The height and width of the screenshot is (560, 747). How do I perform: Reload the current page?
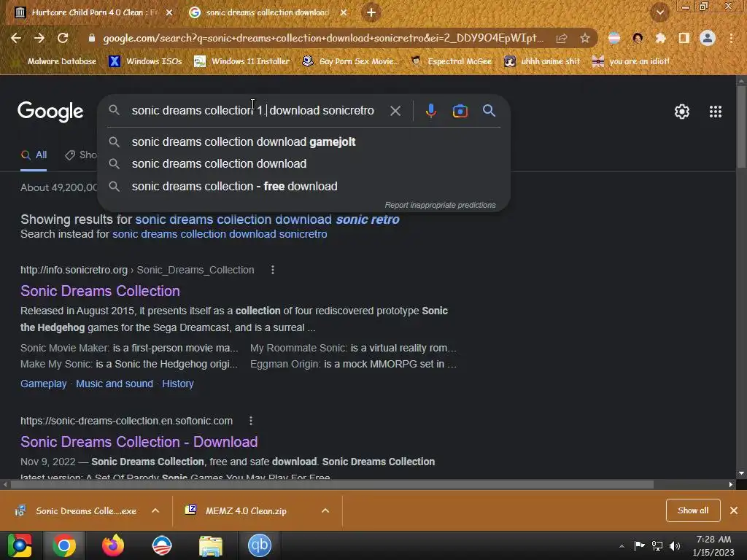(63, 38)
